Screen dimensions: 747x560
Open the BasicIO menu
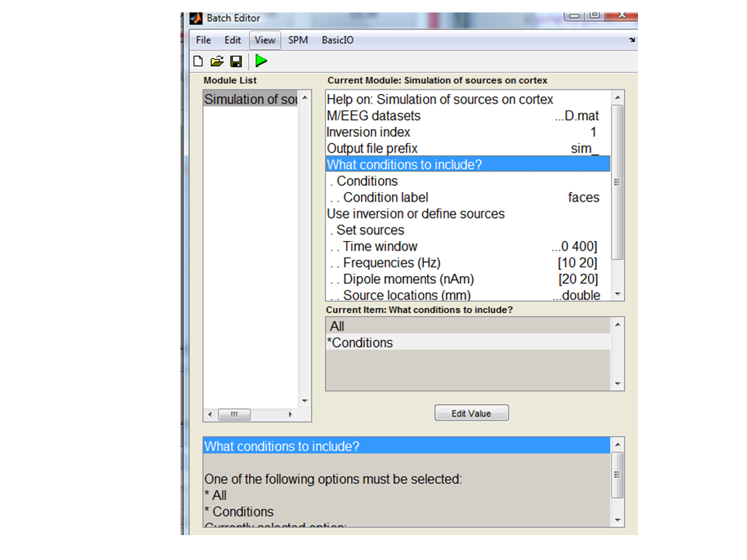[337, 40]
